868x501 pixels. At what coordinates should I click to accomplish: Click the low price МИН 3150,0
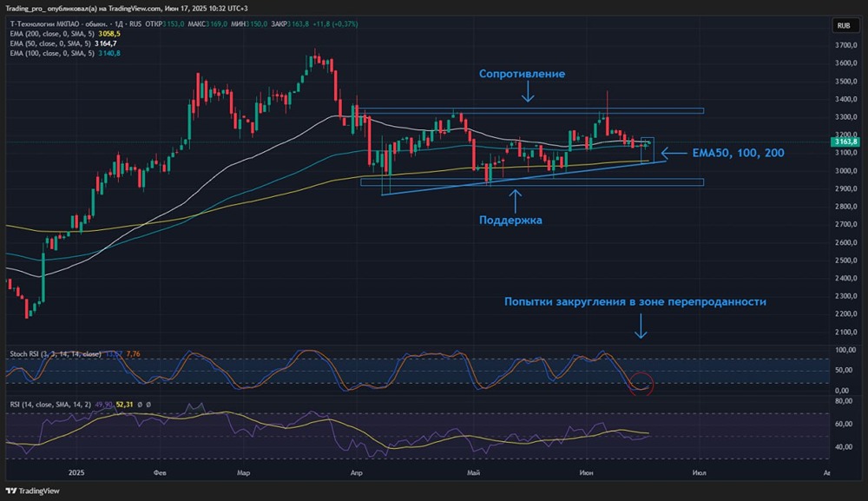tap(250, 24)
